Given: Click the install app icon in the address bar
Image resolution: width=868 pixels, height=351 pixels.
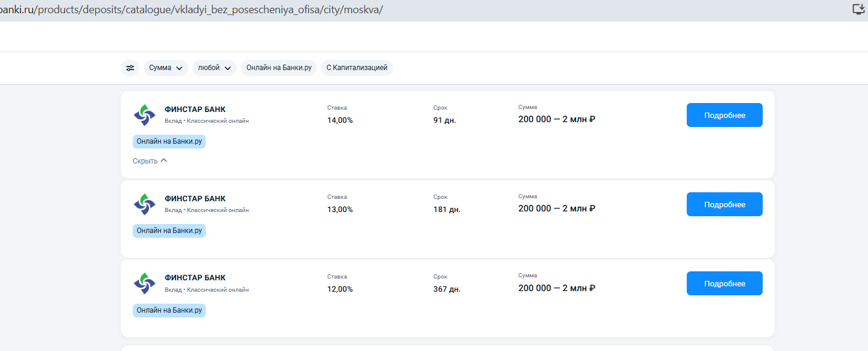Looking at the screenshot, I should coord(858,9).
